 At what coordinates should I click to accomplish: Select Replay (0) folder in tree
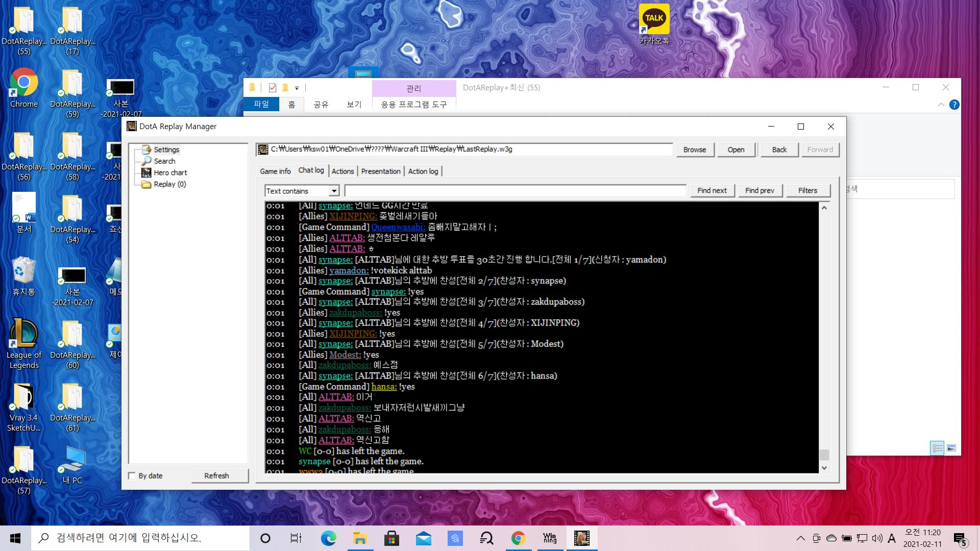[170, 184]
